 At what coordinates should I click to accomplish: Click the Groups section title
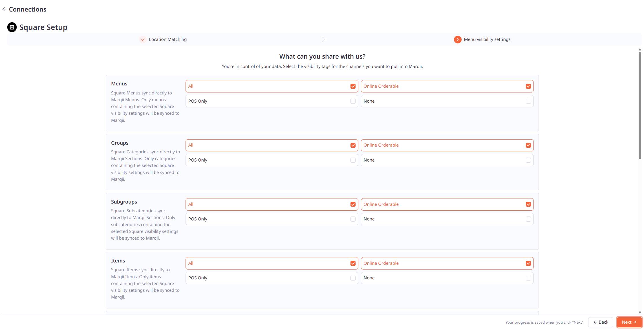[x=120, y=143]
